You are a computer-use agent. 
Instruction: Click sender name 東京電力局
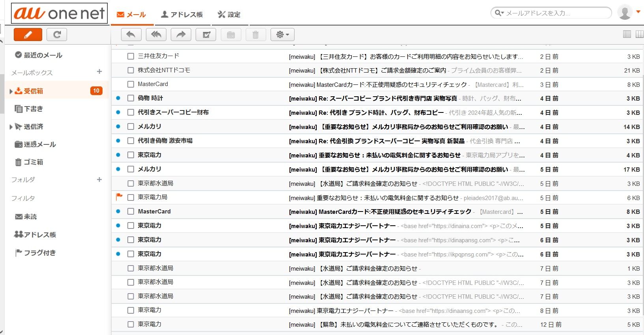(153, 197)
